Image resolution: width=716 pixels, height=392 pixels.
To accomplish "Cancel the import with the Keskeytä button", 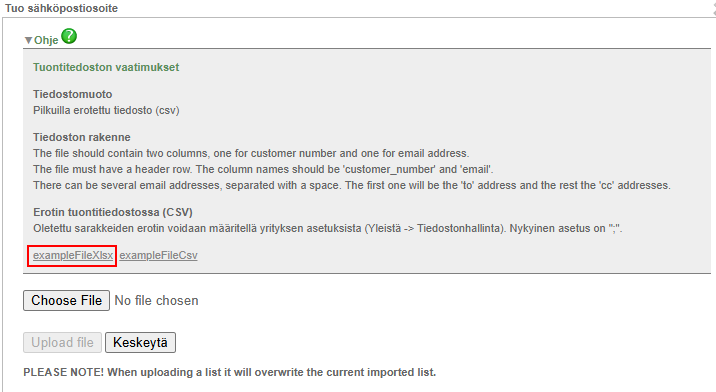I will 141,343.
